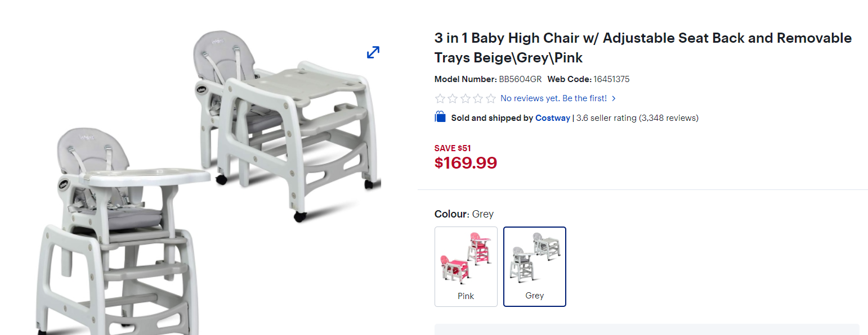Click the second empty rating star
The width and height of the screenshot is (868, 335).
(453, 98)
